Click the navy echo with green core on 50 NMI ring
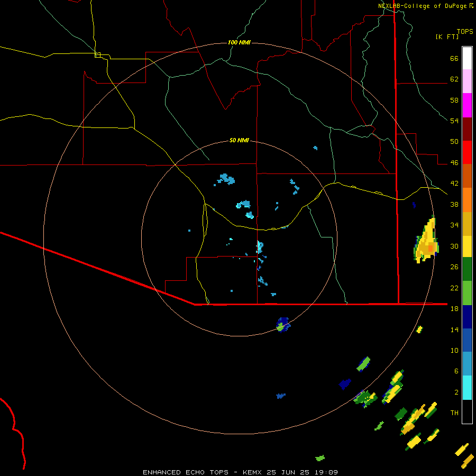Viewport: 476px width, 476px height. [x=283, y=325]
